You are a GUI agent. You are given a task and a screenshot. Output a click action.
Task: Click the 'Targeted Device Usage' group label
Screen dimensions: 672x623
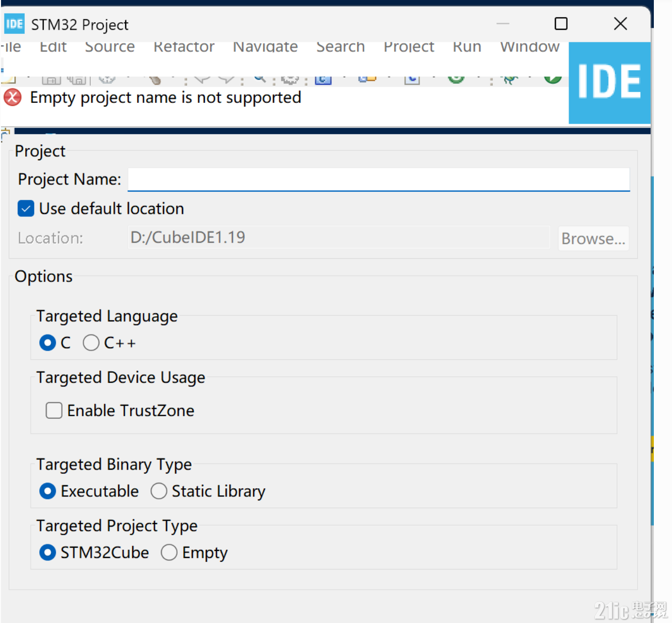point(121,378)
